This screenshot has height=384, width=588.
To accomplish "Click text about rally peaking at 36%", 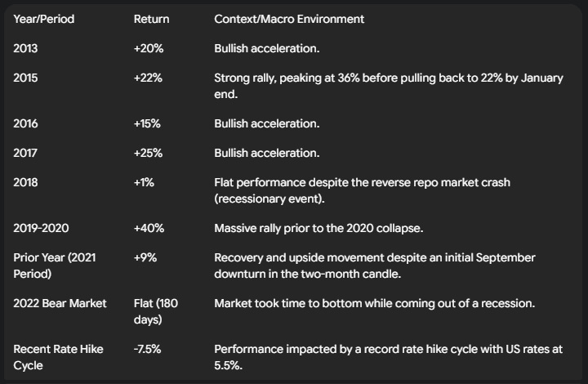I will tap(389, 86).
